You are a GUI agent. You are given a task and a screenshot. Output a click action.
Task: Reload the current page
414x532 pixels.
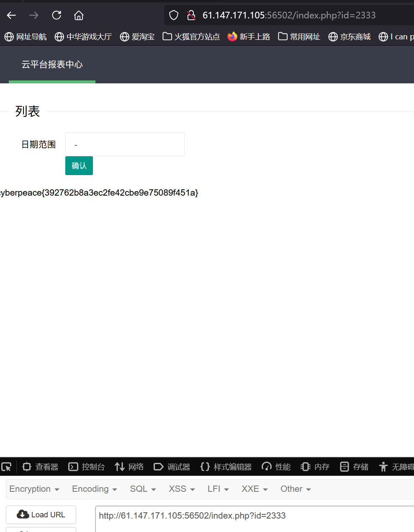click(x=56, y=15)
